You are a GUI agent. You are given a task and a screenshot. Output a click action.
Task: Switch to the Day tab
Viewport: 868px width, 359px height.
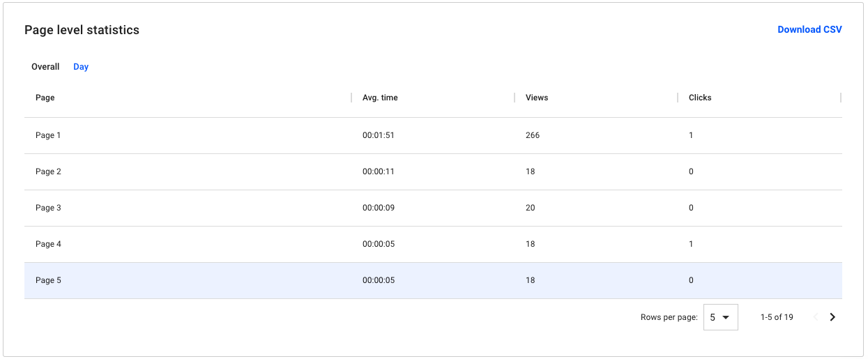(x=81, y=67)
